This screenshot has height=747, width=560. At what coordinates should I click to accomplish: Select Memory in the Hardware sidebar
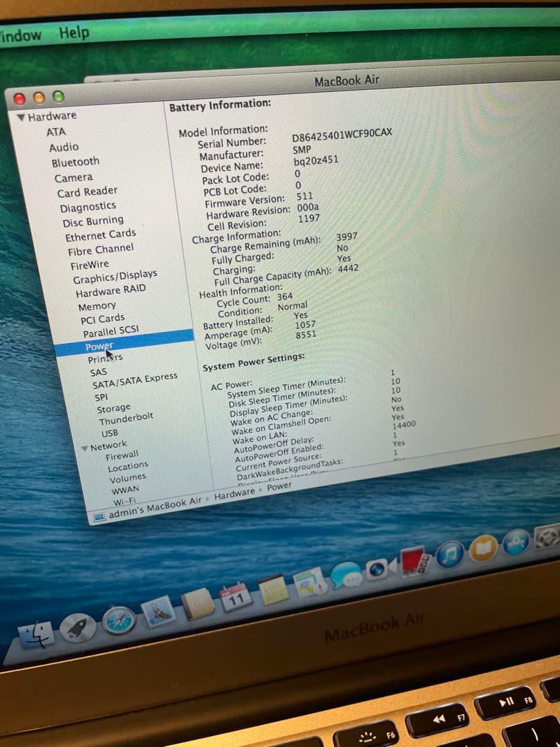(97, 305)
